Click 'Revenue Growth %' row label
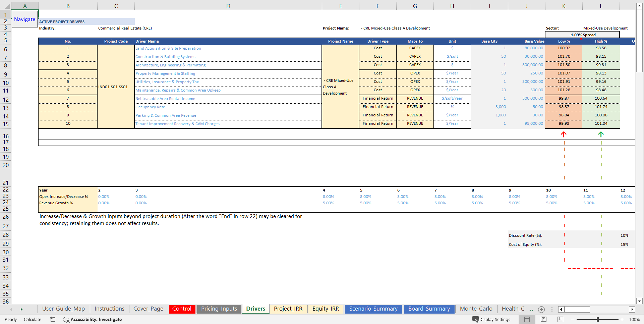The width and height of the screenshot is (644, 324). point(56,203)
